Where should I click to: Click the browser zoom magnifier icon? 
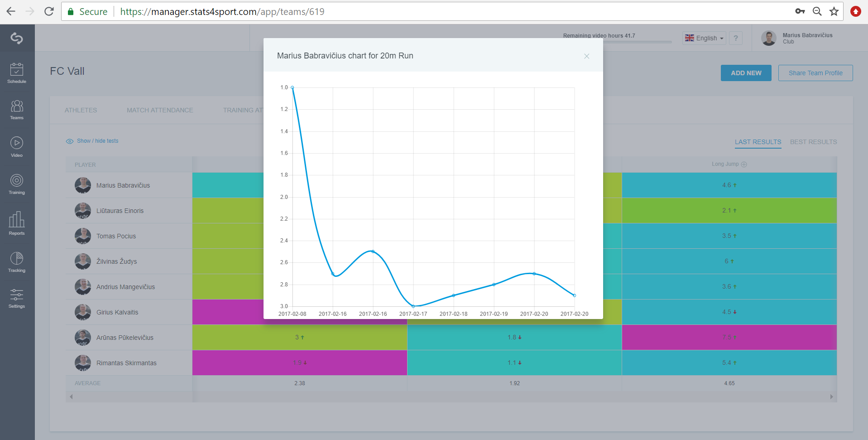click(817, 11)
